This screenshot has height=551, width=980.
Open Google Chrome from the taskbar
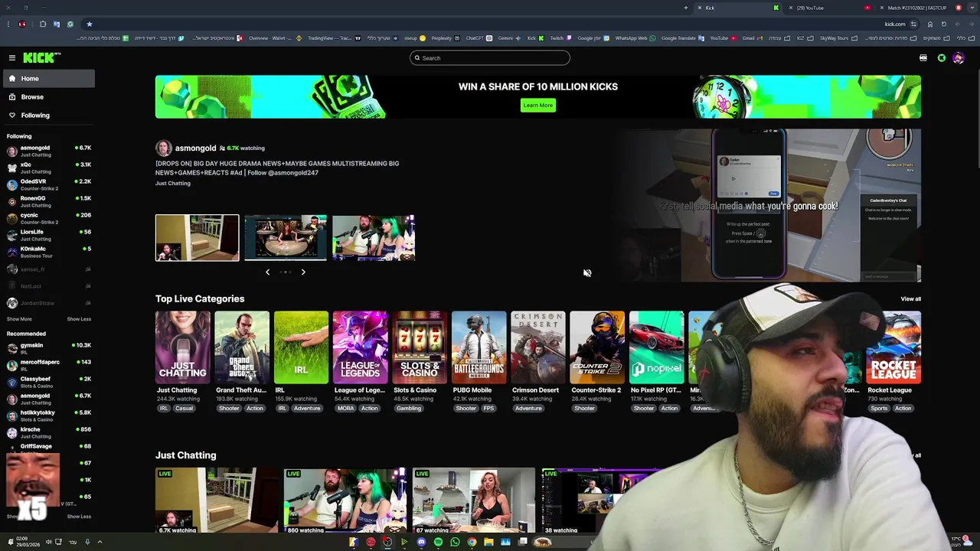coord(472,542)
